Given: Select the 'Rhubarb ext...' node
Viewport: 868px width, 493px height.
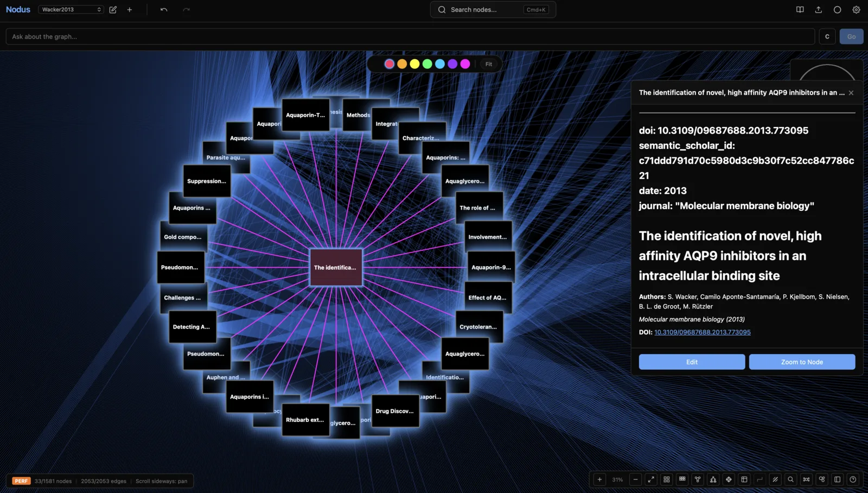Looking at the screenshot, I should coord(305,420).
